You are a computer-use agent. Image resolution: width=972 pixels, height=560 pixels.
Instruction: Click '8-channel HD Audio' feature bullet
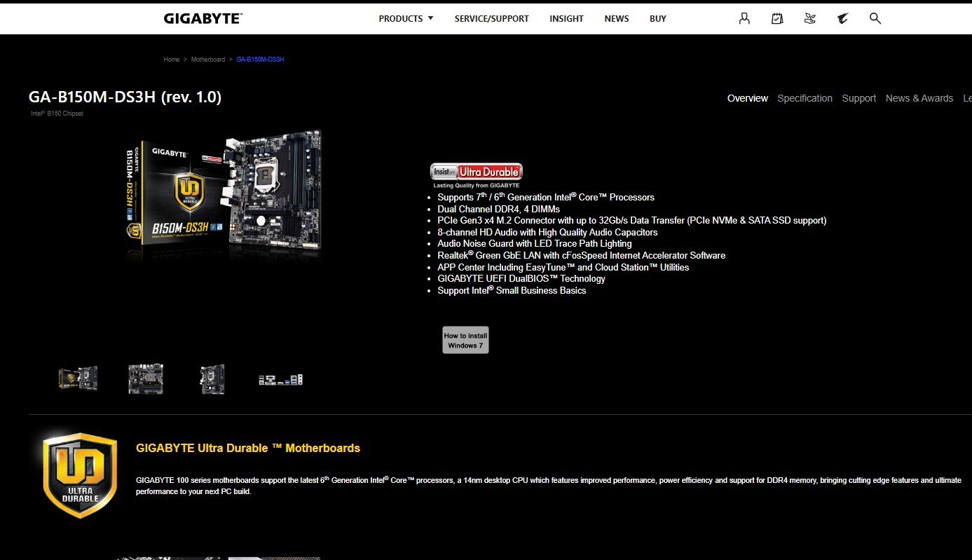coord(547,232)
